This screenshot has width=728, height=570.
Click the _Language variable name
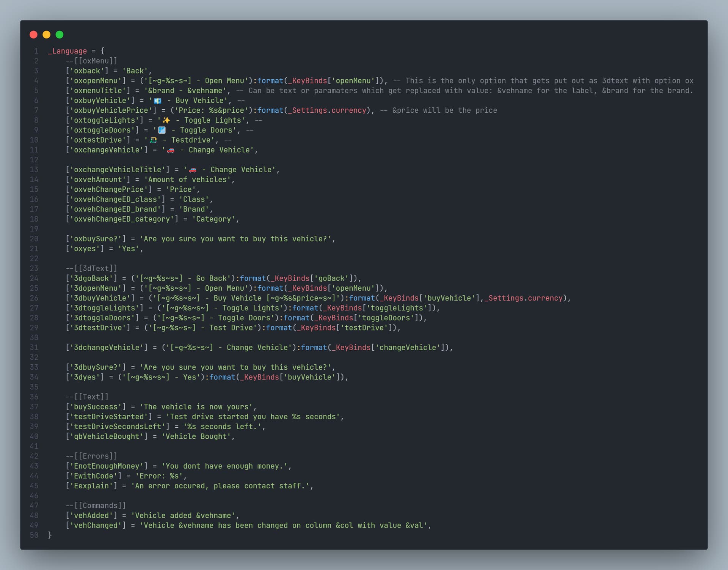click(x=67, y=51)
